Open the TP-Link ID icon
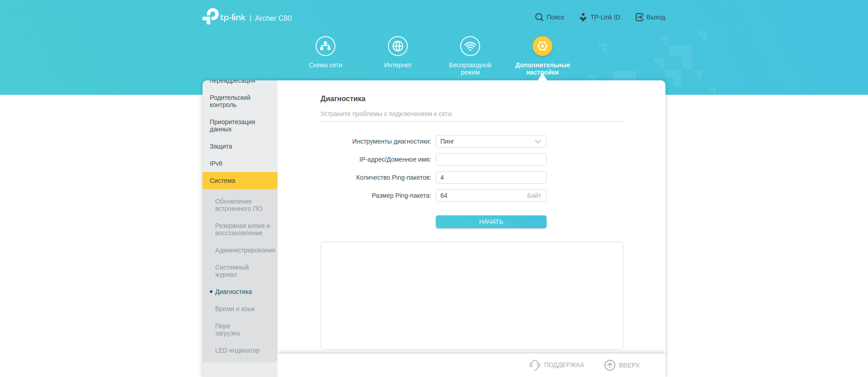 583,17
